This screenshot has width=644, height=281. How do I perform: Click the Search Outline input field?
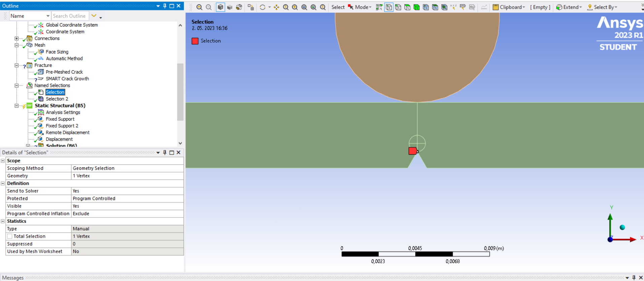70,16
